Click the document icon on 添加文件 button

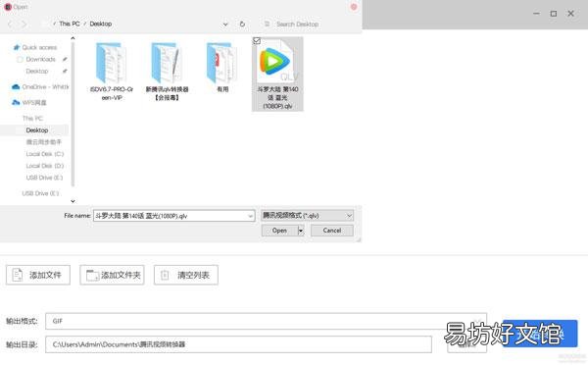[x=18, y=275]
